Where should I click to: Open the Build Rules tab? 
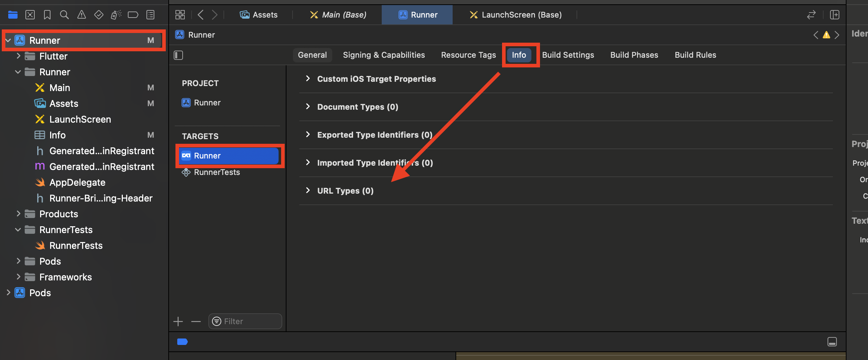pos(695,55)
